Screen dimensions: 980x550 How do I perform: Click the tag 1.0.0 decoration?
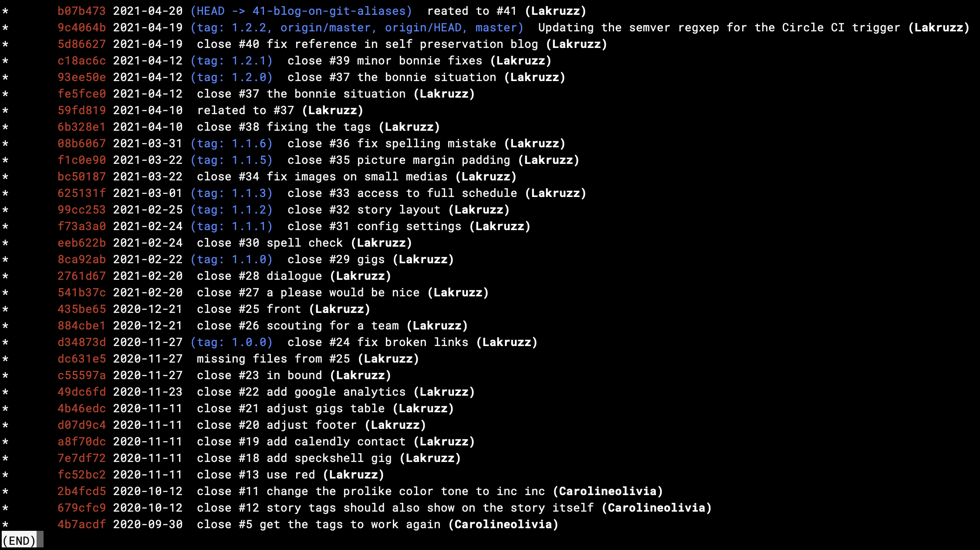pos(232,342)
